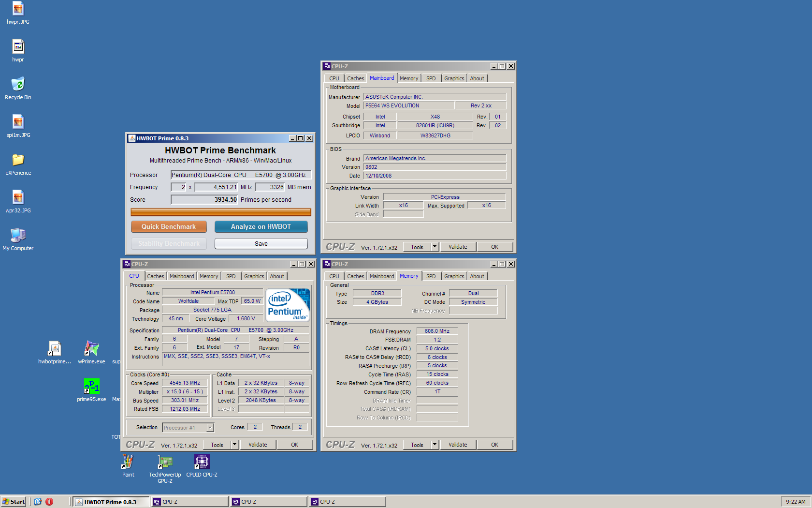Click the benchmark progress bar
Image resolution: width=812 pixels, height=508 pixels.
point(221,212)
